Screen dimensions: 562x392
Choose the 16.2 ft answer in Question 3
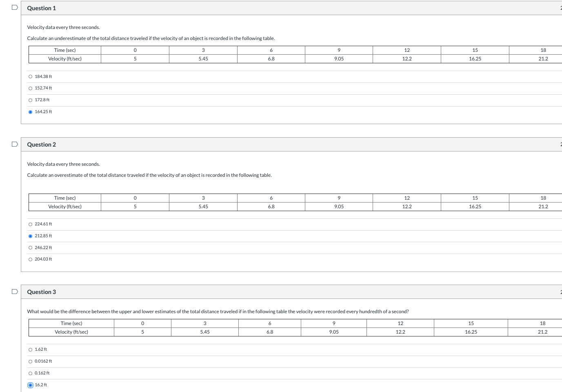coord(30,385)
